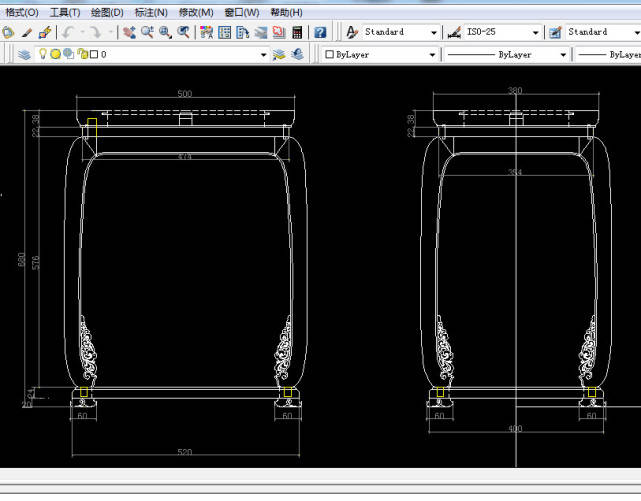This screenshot has height=501, width=641.
Task: Toggle layer 0 freeze sun icon
Action: (x=56, y=54)
